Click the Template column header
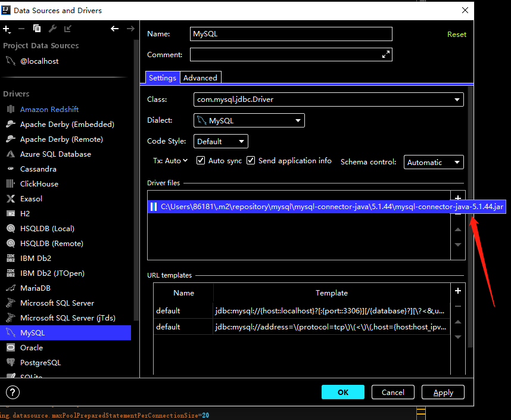The width and height of the screenshot is (511, 420). pos(331,293)
